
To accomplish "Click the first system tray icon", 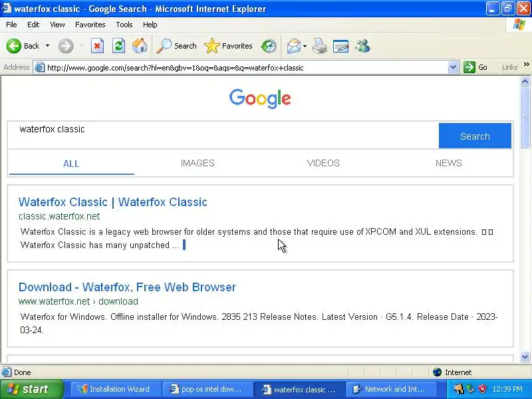I will [x=459, y=389].
